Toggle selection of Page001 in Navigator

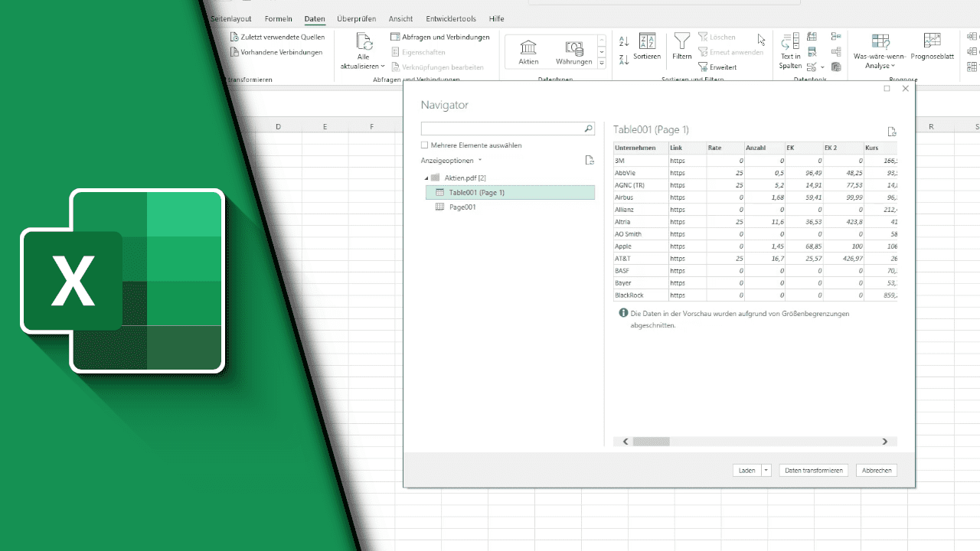pyautogui.click(x=462, y=207)
